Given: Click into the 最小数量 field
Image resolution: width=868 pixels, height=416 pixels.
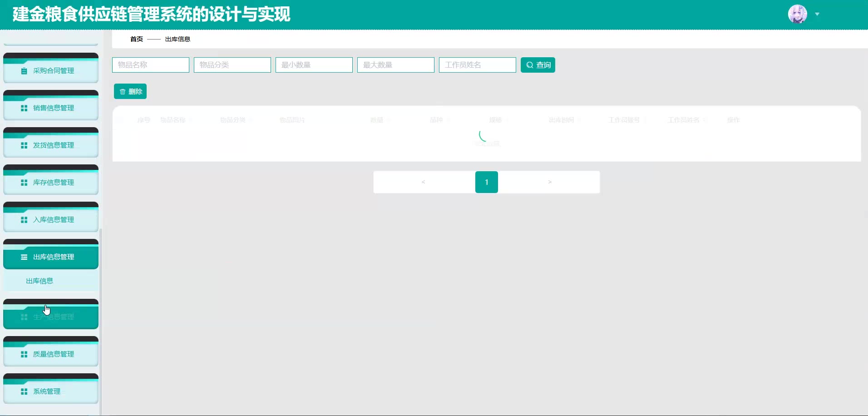Looking at the screenshot, I should [x=314, y=65].
